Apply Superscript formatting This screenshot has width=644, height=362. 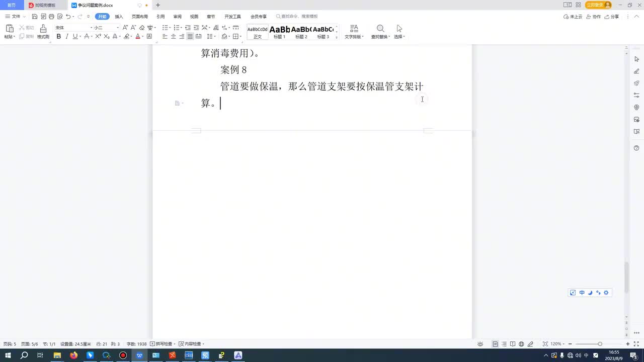point(99,37)
